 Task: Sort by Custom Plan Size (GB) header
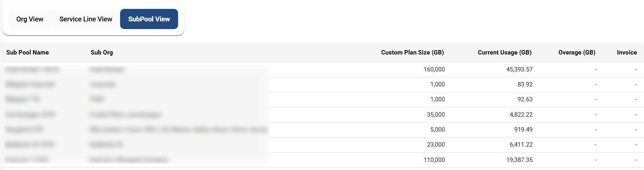[412, 52]
